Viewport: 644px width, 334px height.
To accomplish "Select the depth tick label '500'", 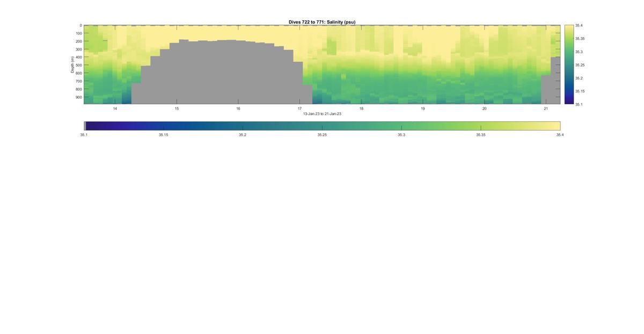I will click(x=78, y=66).
